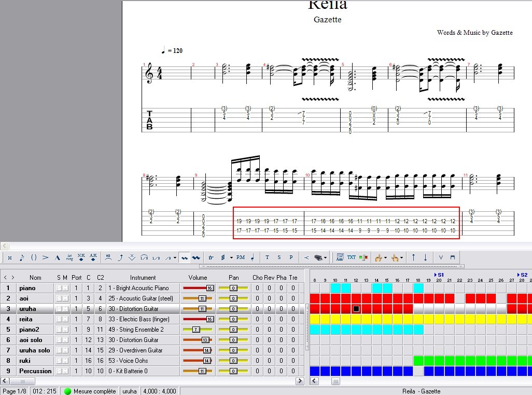Image resolution: width=532 pixels, height=395 pixels.
Task: Enable let ring effect
Action: coord(69,258)
